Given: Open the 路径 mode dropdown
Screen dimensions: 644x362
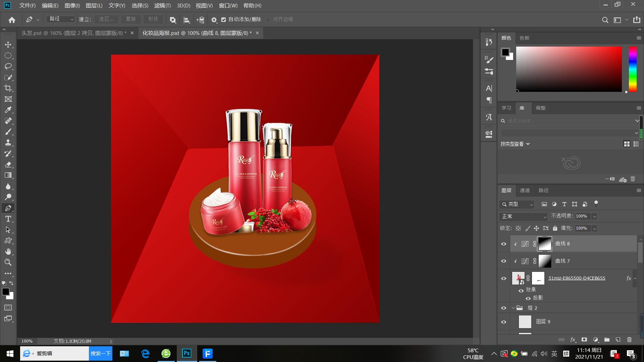Looking at the screenshot, I should point(61,19).
